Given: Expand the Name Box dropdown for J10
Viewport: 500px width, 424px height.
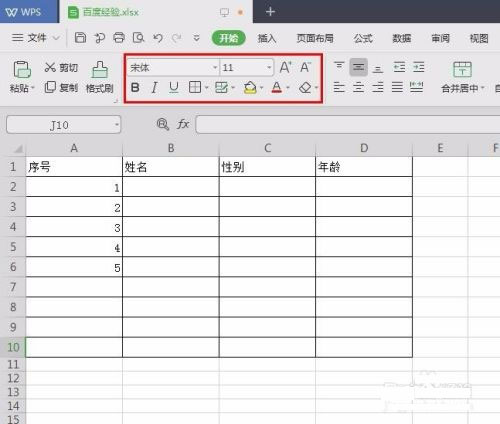Looking at the screenshot, I should point(117,125).
